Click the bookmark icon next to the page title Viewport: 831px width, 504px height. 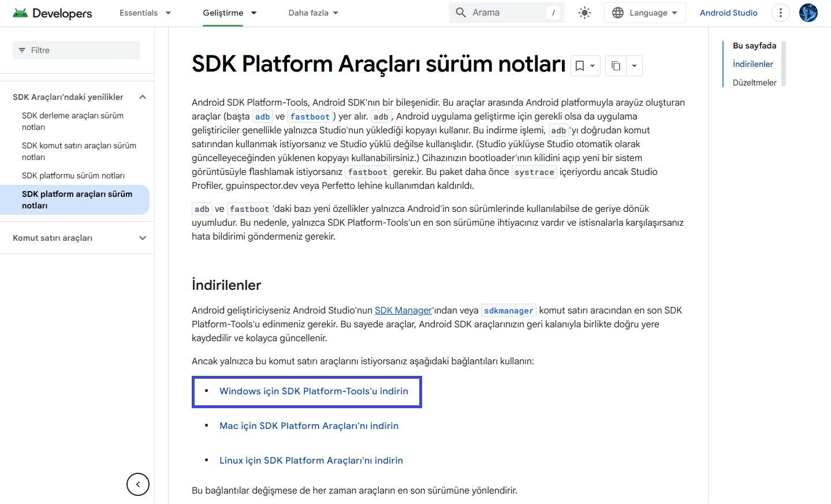580,66
